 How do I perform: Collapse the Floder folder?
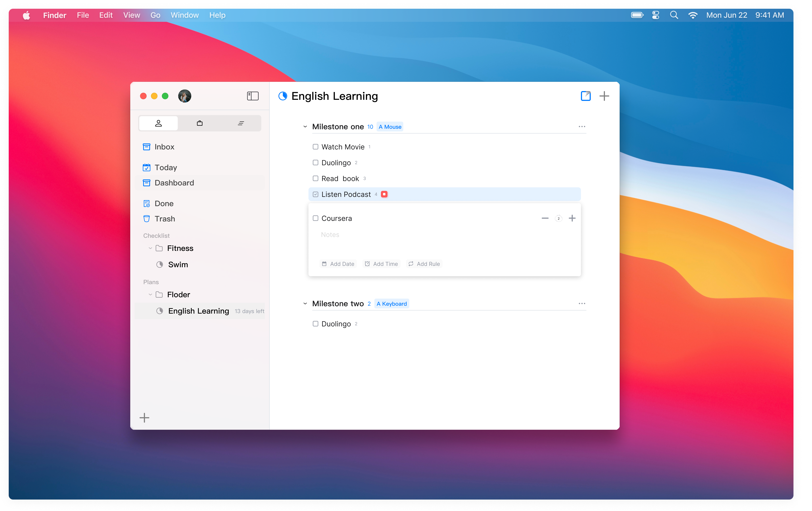[150, 295]
